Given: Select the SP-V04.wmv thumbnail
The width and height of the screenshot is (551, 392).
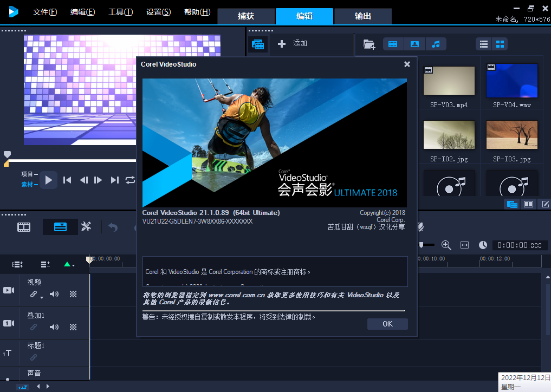Looking at the screenshot, I should point(511,81).
